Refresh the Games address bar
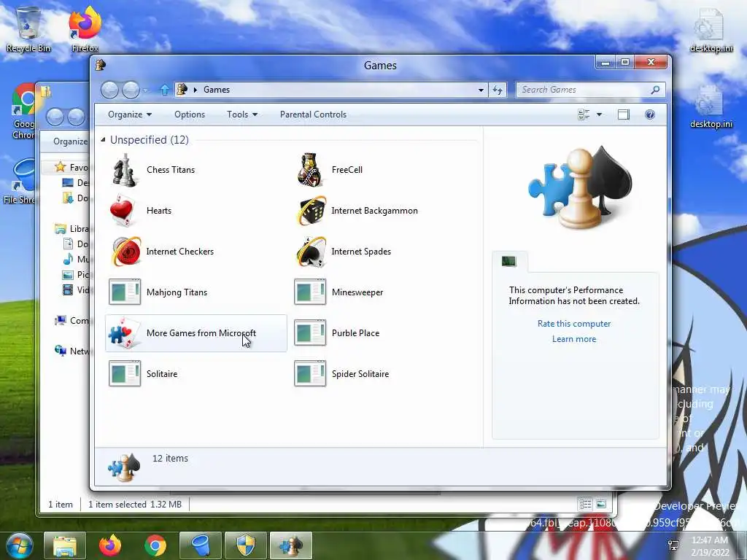 (x=498, y=90)
